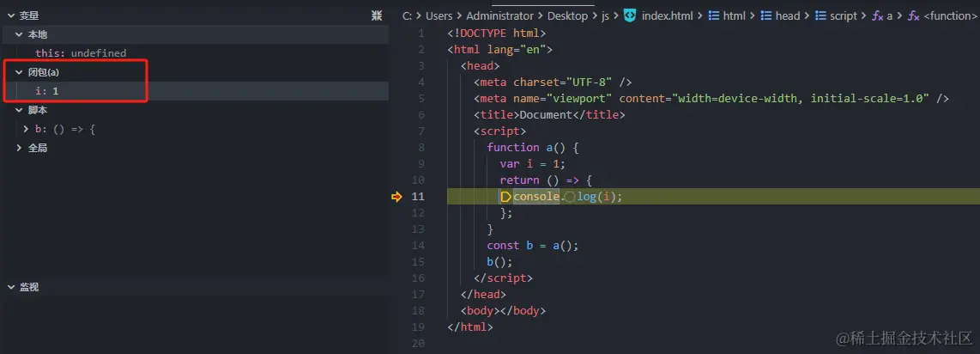
Task: Open the Desktop breadcrumb folder
Action: click(567, 15)
